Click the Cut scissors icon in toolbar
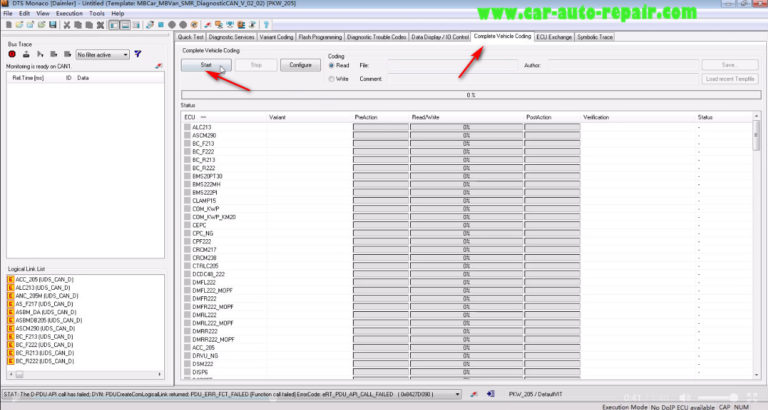Screen dimensions: 768x410 [x=66, y=24]
